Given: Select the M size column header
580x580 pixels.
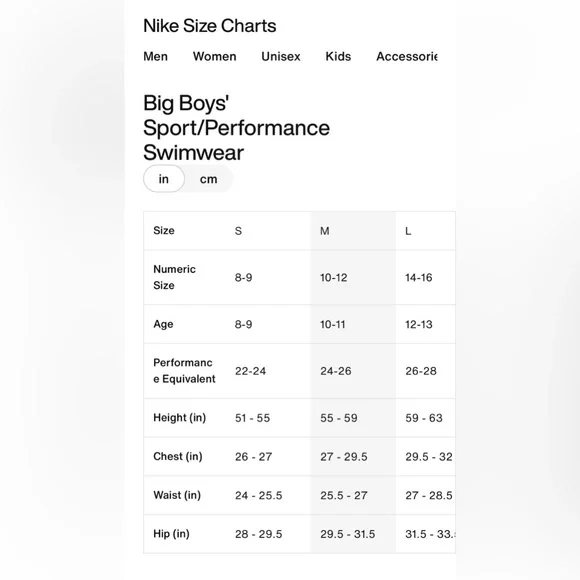Looking at the screenshot, I should pyautogui.click(x=324, y=231).
